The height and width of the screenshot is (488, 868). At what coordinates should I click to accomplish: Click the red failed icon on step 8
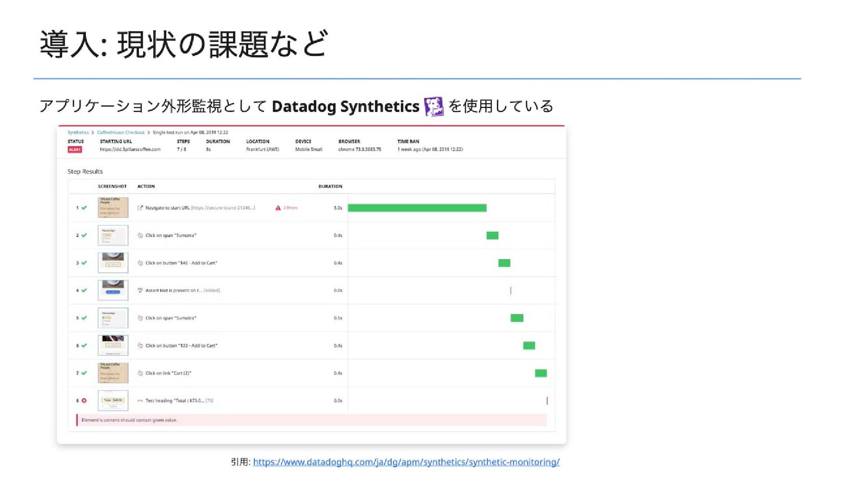click(x=84, y=401)
